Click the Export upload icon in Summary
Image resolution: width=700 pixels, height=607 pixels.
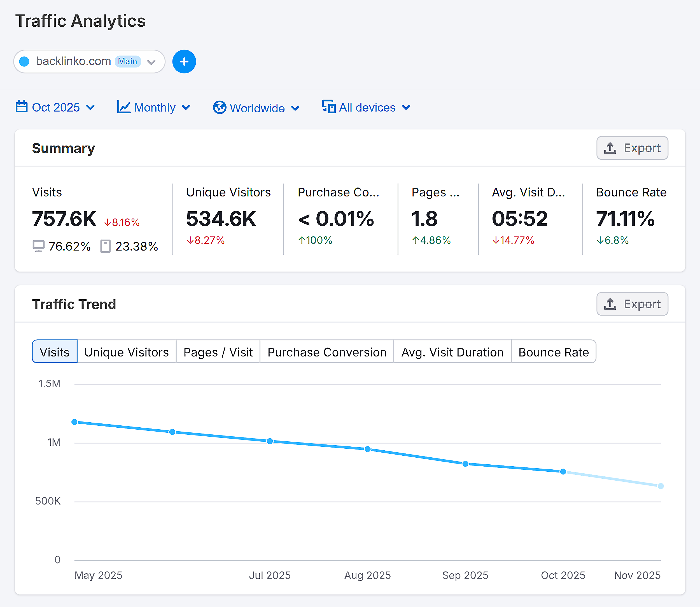coord(610,148)
